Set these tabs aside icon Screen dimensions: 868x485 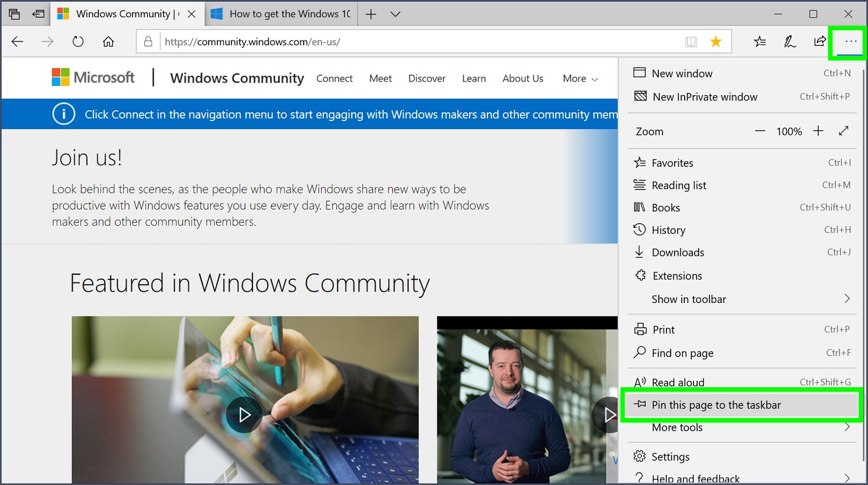click(38, 14)
